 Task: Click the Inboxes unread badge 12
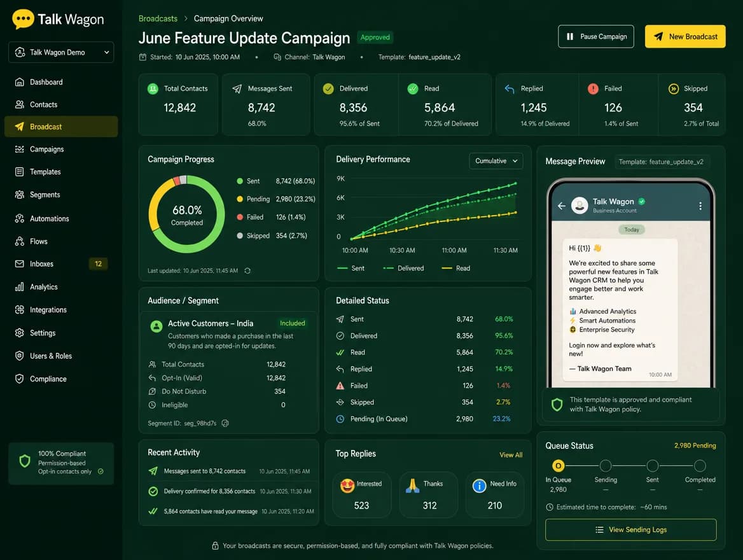[98, 263]
